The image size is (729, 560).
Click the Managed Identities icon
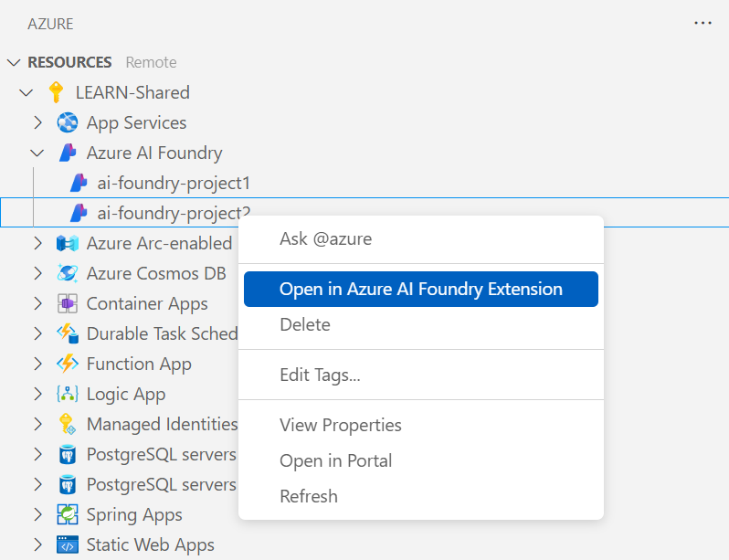pos(68,424)
